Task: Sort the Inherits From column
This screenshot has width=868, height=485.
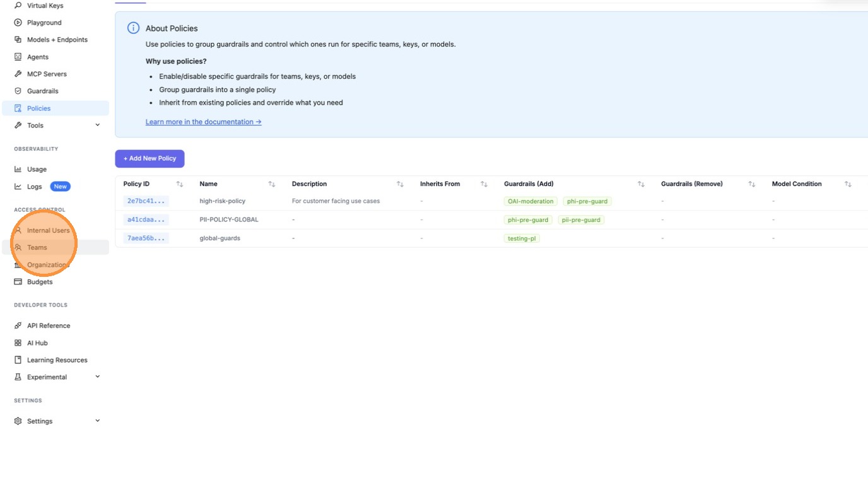Action: tap(484, 184)
